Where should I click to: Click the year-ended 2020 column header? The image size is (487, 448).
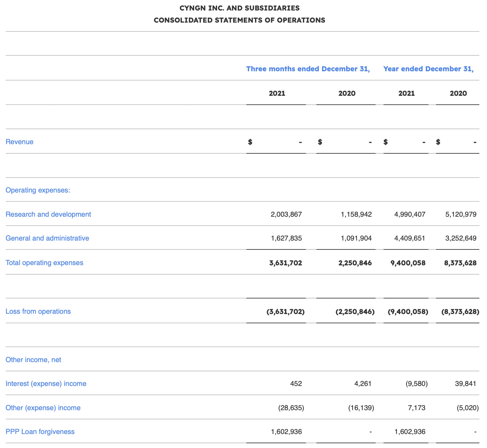458,94
